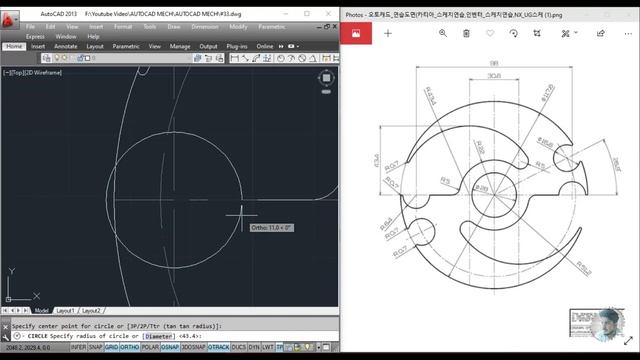
Task: Click the ViewCube top face
Action: click(x=326, y=78)
